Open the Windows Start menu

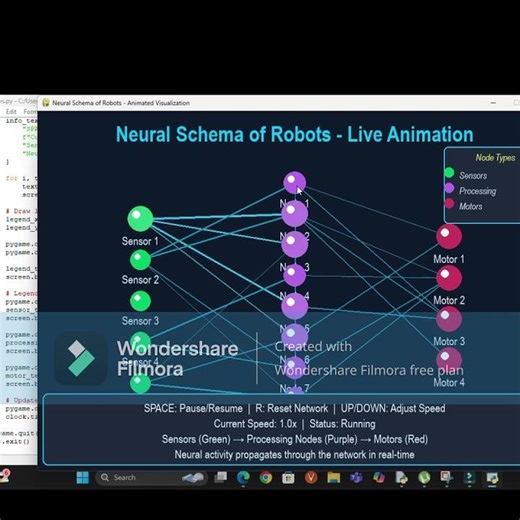coord(83,478)
